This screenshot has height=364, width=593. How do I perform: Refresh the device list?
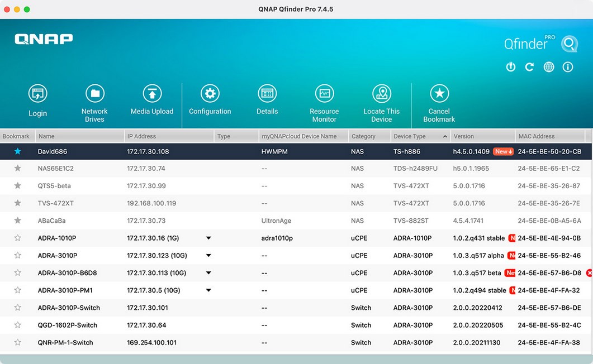(529, 67)
